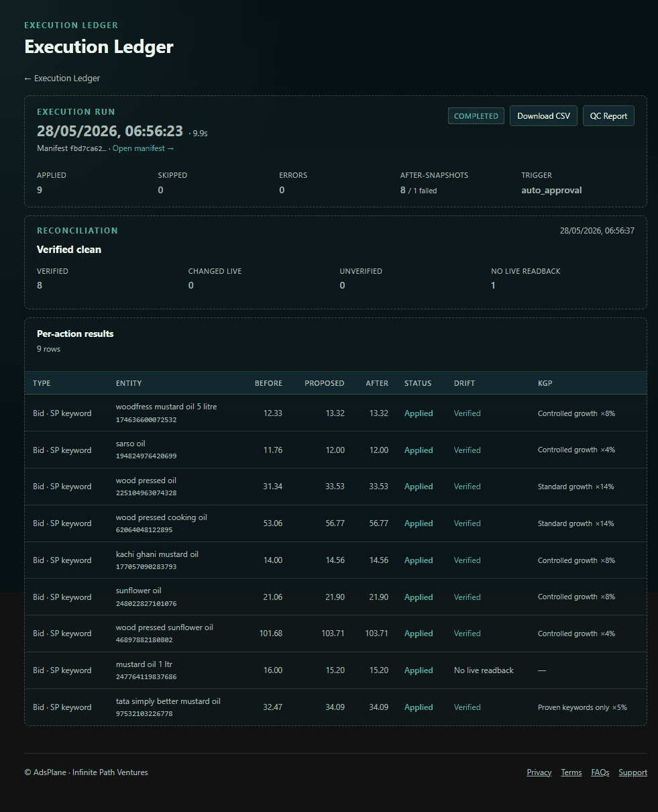Image resolution: width=658 pixels, height=812 pixels.
Task: Click the proposed value 15.20
Action: tap(335, 670)
